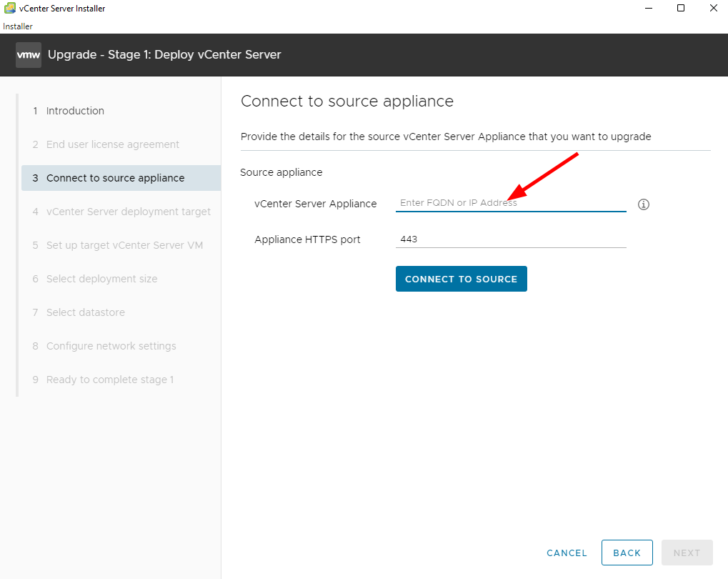This screenshot has width=728, height=579.
Task: Select the End user license agreement step
Action: click(121, 144)
